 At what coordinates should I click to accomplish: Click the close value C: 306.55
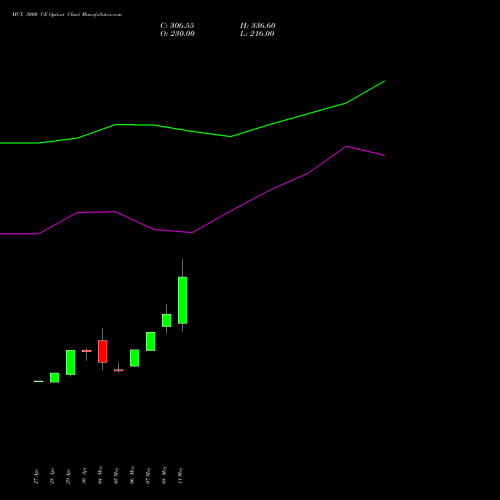click(x=177, y=26)
